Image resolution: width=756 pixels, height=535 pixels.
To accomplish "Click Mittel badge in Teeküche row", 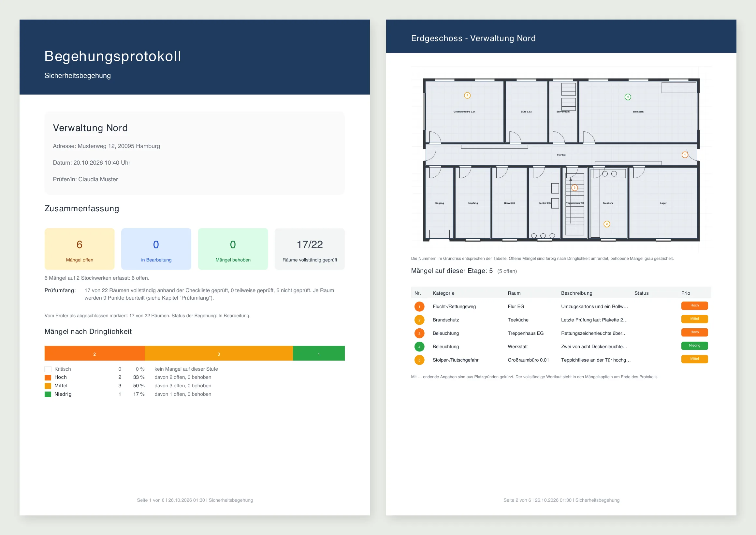I will pyautogui.click(x=694, y=319).
